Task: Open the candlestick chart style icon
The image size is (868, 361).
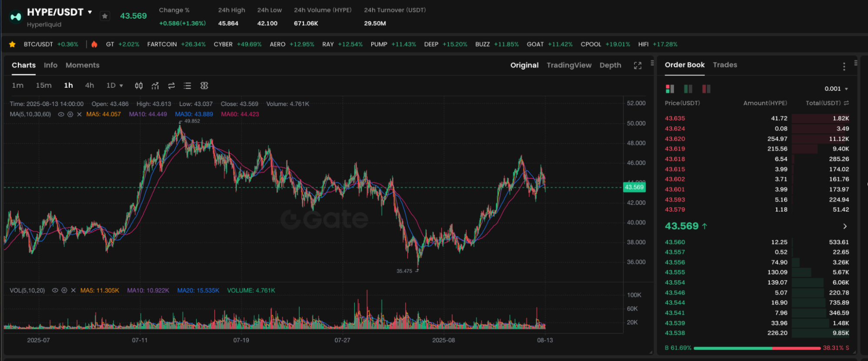Action: (139, 86)
